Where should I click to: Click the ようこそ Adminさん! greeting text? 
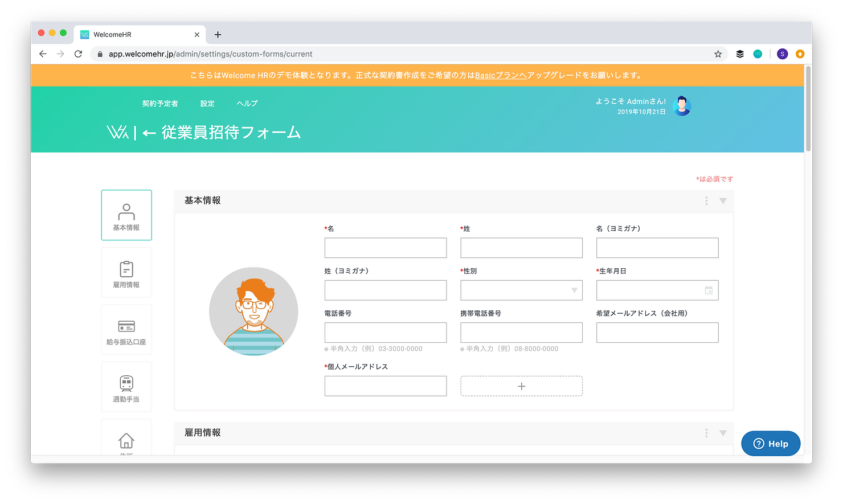(x=631, y=101)
